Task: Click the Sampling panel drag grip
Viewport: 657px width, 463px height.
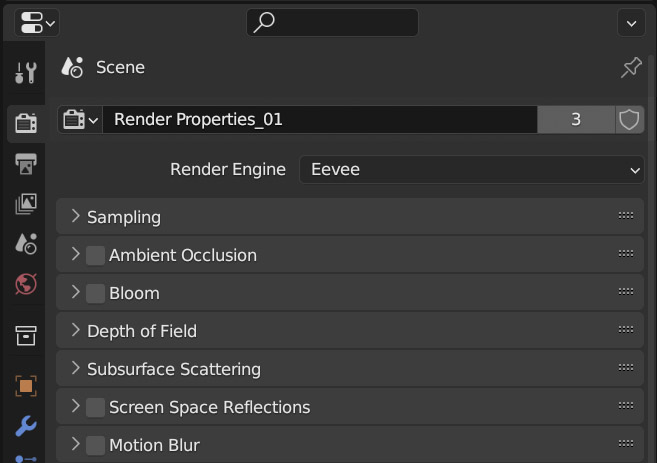Action: tap(626, 216)
